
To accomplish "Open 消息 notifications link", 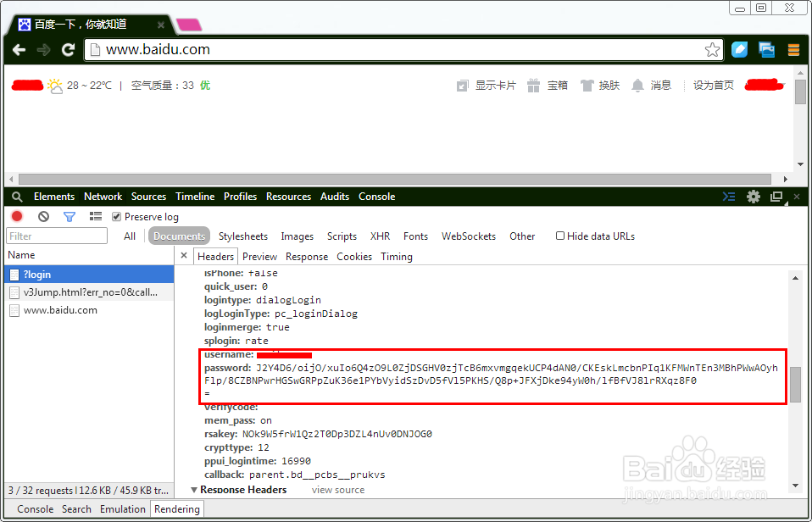I will coord(652,86).
